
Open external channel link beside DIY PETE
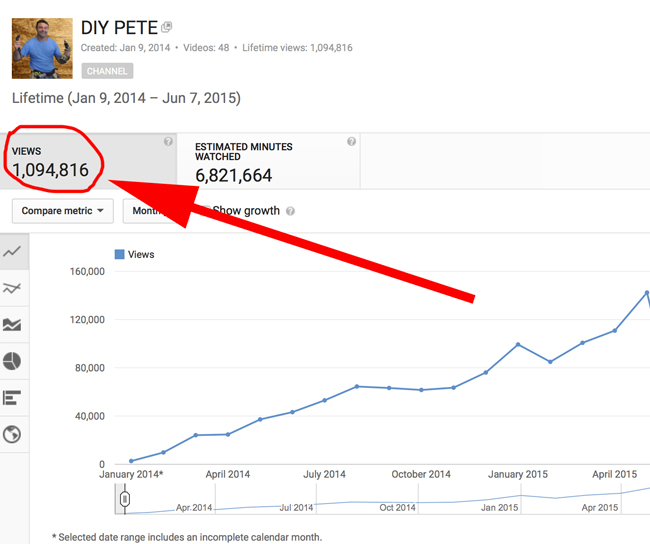click(167, 27)
